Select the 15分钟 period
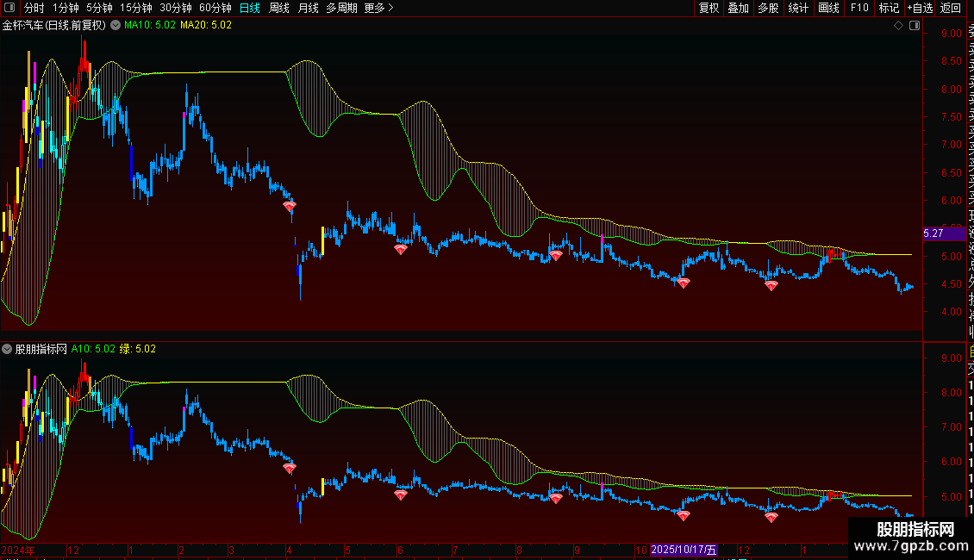Screen dimensions: 974x560 pyautogui.click(x=136, y=8)
